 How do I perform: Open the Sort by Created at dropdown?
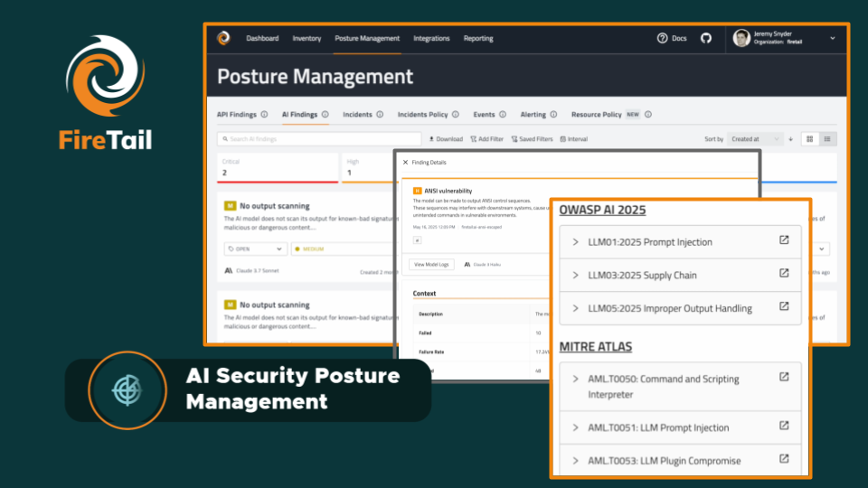(x=754, y=139)
